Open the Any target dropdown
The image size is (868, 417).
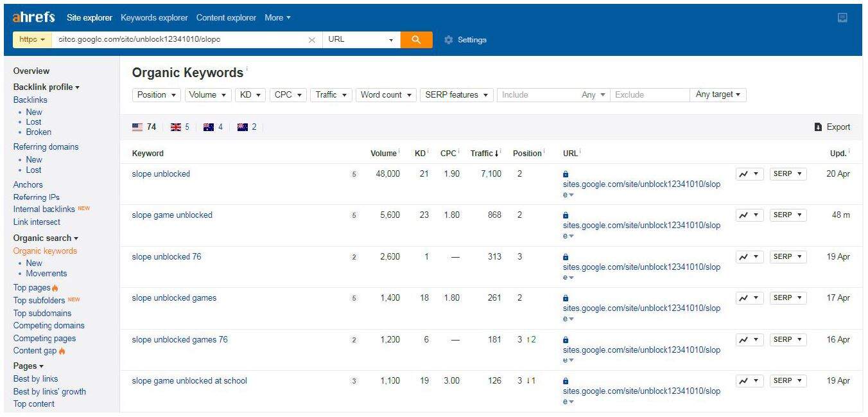(717, 95)
